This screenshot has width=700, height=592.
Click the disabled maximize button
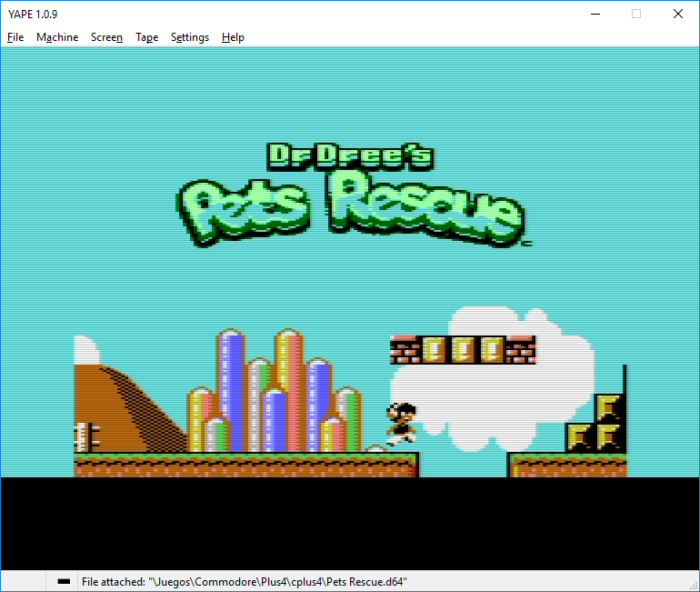(x=636, y=14)
